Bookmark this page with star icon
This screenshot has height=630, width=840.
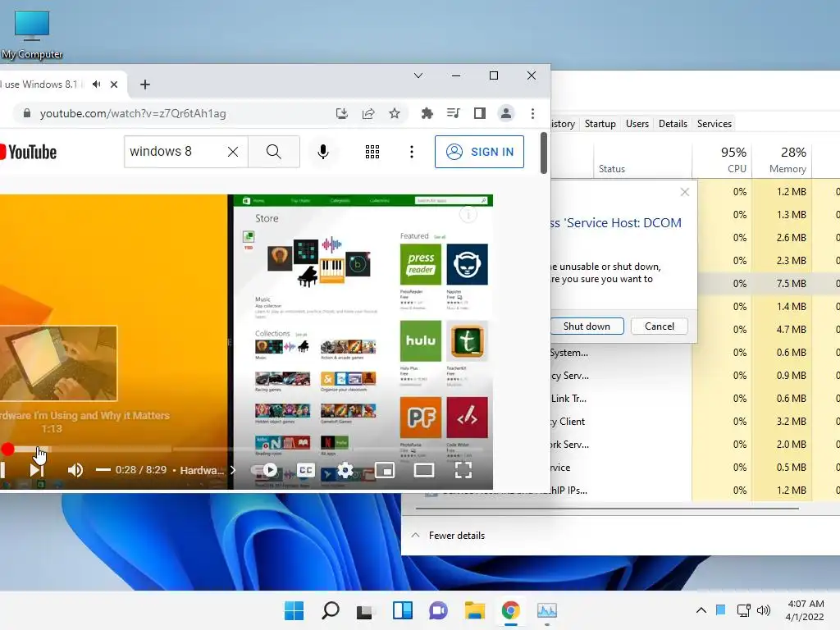pyautogui.click(x=395, y=113)
